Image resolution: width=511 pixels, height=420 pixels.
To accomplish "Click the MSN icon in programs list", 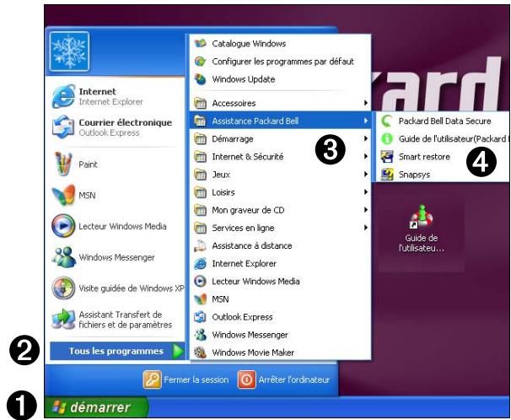I will 200,299.
